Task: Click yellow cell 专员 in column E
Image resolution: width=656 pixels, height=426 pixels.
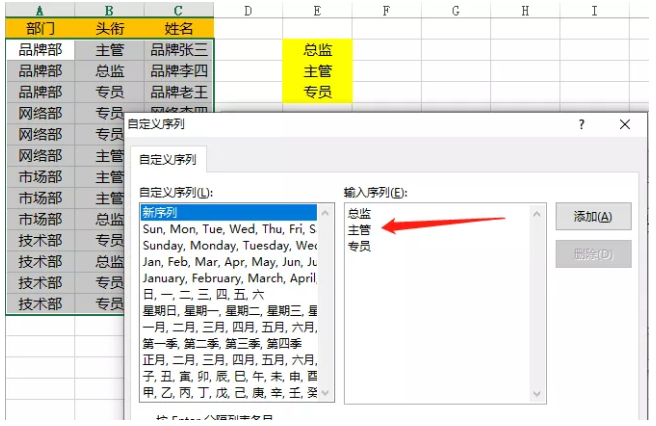Action: click(317, 92)
